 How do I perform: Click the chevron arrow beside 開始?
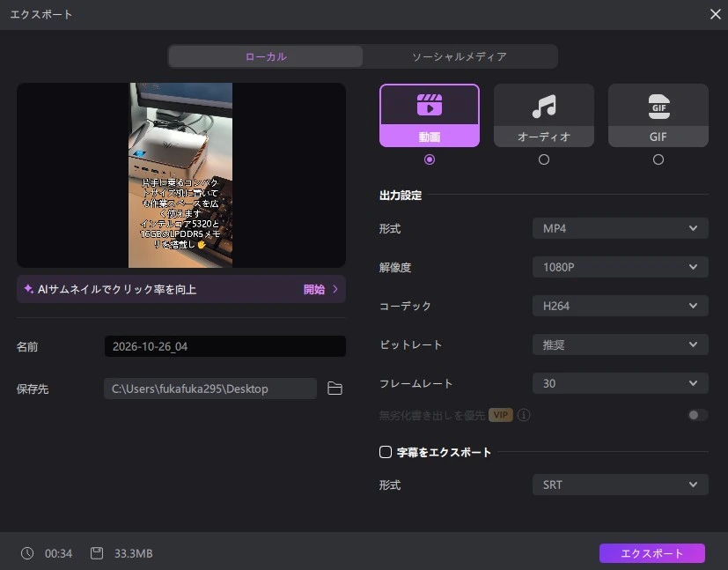335,289
